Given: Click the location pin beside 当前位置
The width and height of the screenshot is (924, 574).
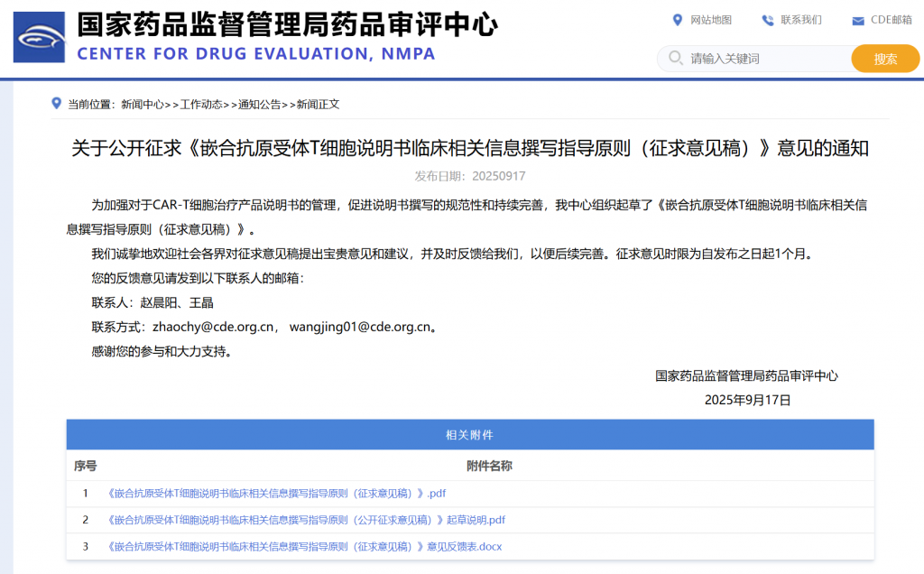Looking at the screenshot, I should (57, 104).
